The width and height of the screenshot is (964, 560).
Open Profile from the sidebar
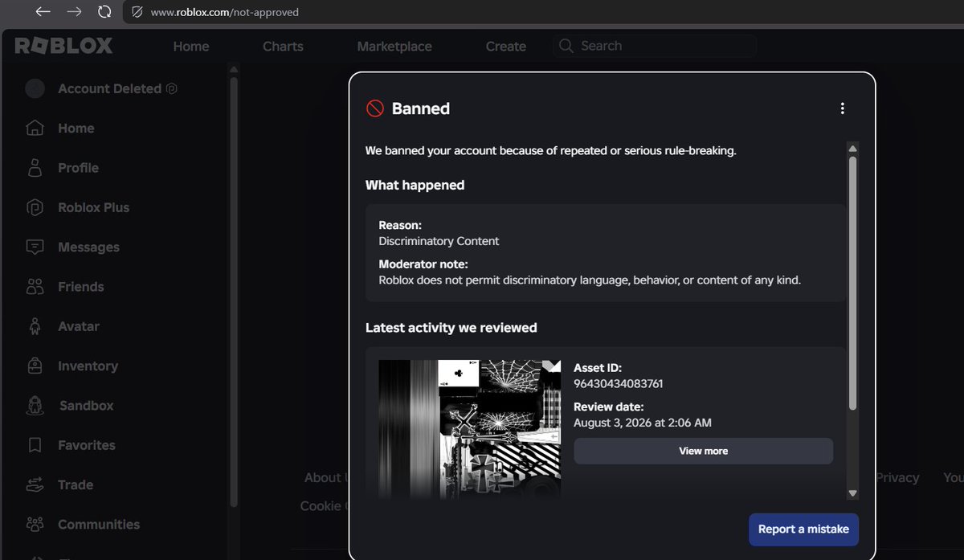pyautogui.click(x=79, y=168)
